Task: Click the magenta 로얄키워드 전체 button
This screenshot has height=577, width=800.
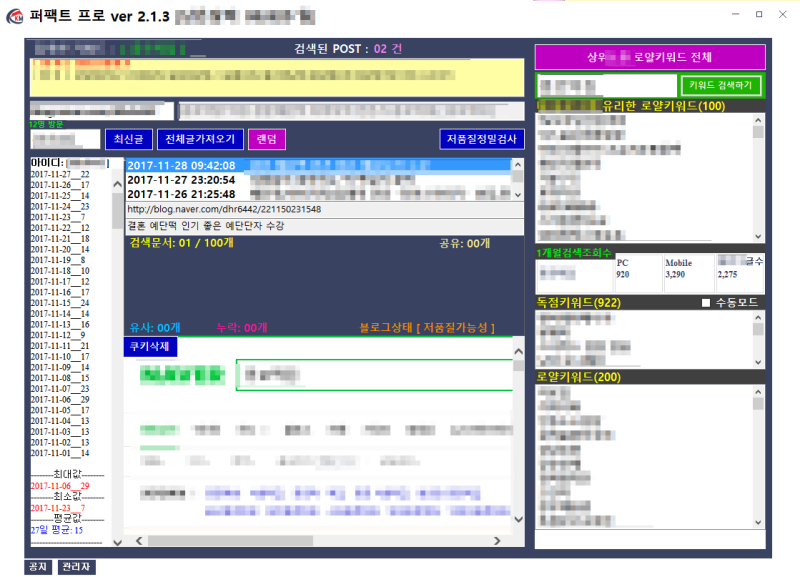Action: point(649,57)
